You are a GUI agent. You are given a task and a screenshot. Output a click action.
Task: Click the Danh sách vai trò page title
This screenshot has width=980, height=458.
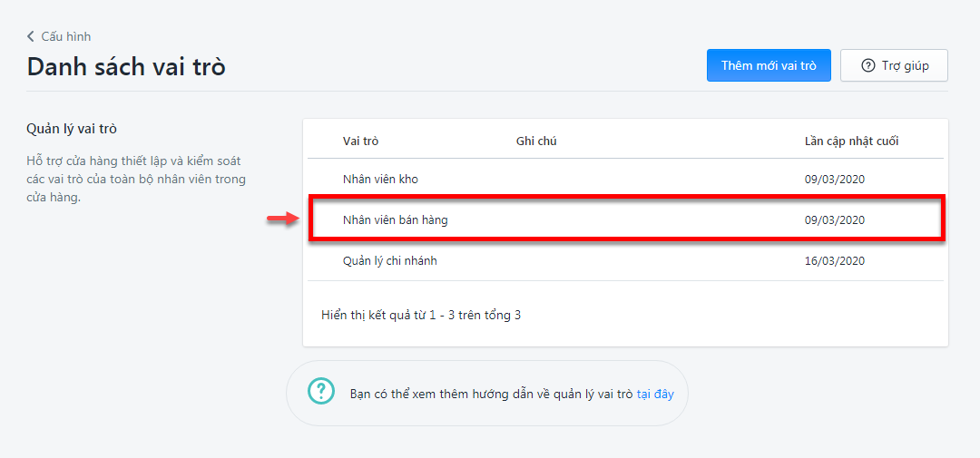coord(125,66)
